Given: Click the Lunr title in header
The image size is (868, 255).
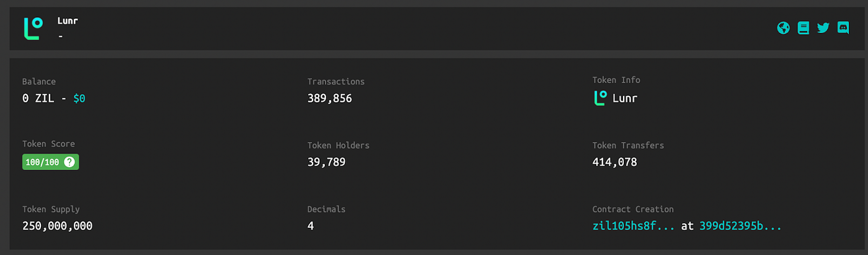Looking at the screenshot, I should coord(68,21).
